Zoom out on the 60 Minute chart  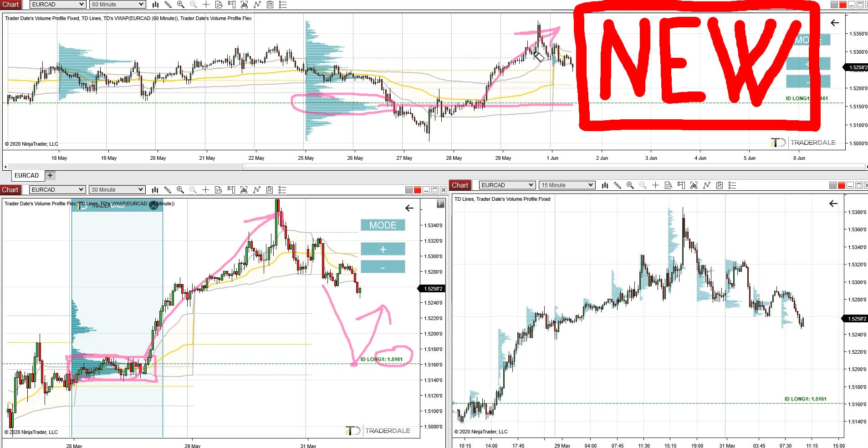click(x=194, y=5)
